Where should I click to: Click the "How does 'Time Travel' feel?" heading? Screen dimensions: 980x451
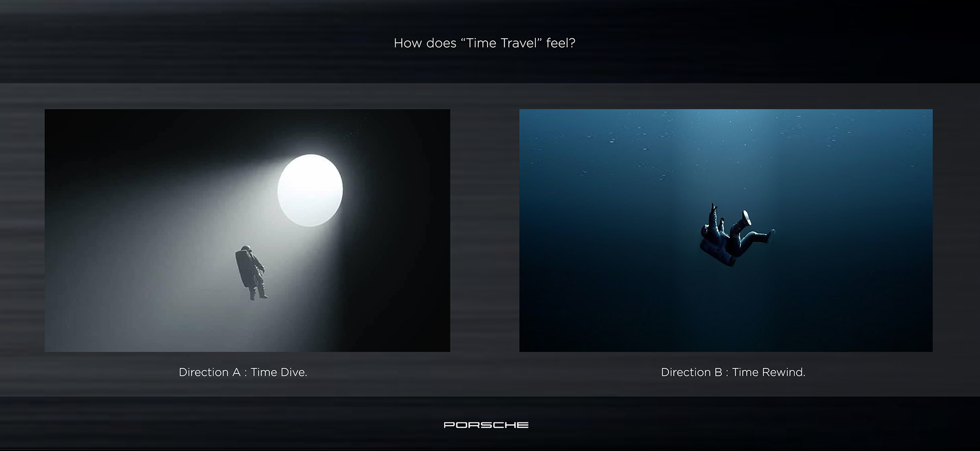click(484, 43)
